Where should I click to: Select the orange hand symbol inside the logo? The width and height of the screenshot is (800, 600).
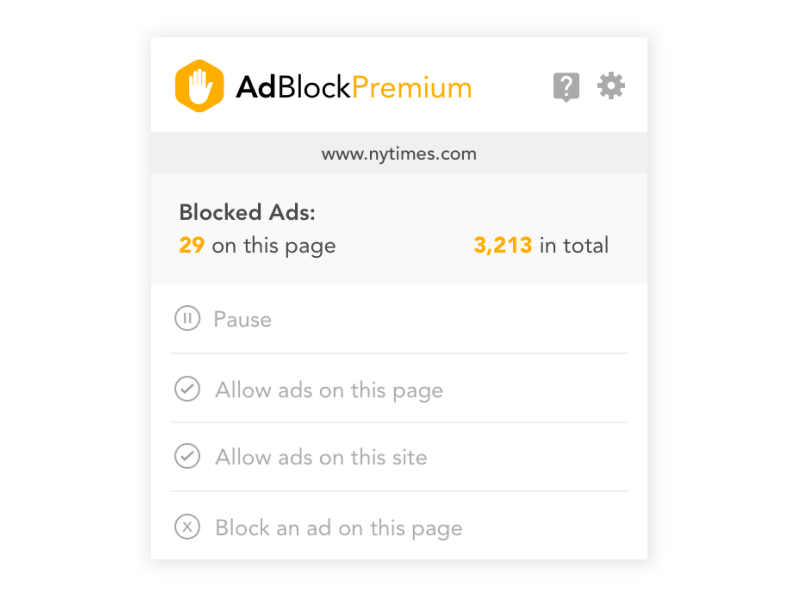199,86
